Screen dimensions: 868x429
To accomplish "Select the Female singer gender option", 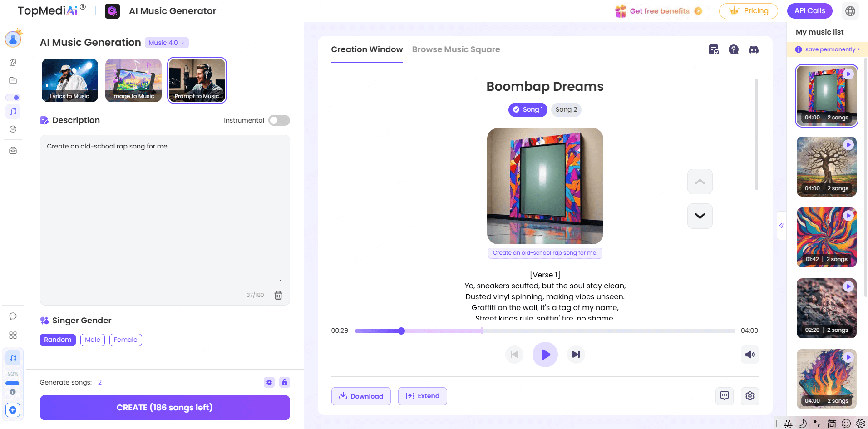I will pyautogui.click(x=125, y=340).
